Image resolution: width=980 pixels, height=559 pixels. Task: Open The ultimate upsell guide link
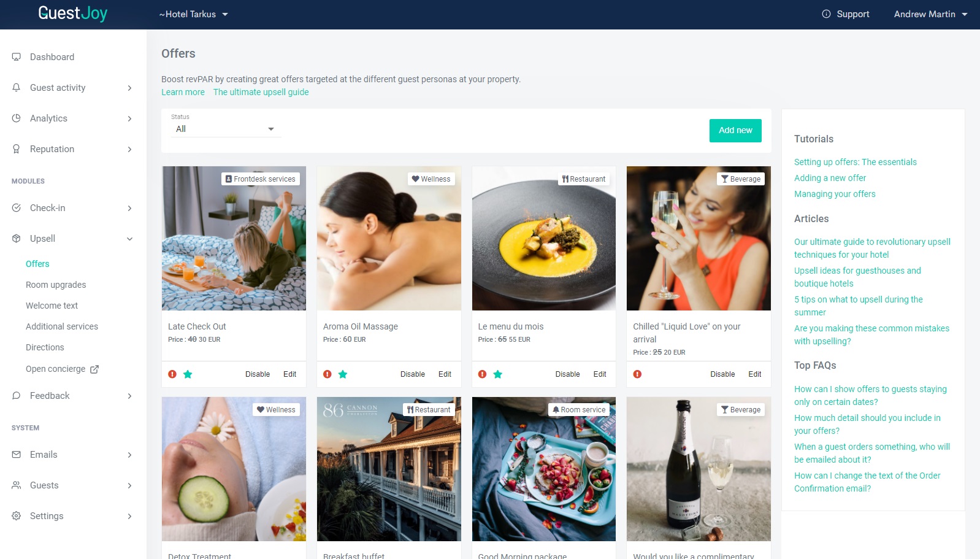tap(261, 92)
